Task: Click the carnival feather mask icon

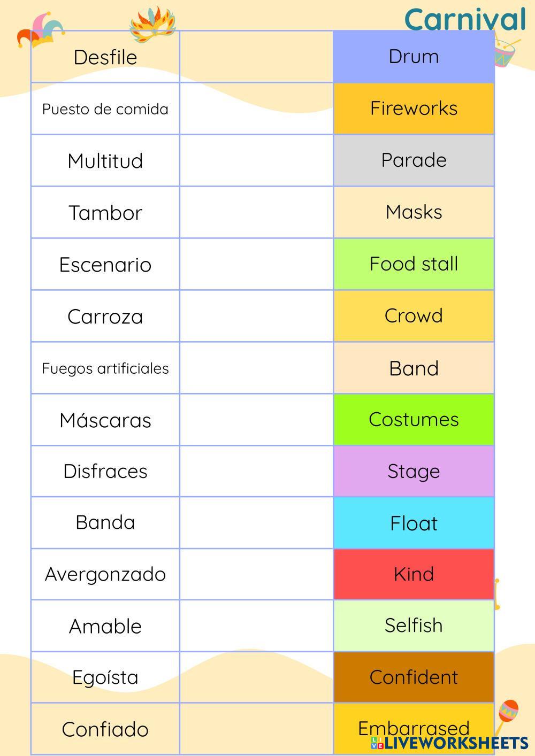Action: click(x=152, y=24)
